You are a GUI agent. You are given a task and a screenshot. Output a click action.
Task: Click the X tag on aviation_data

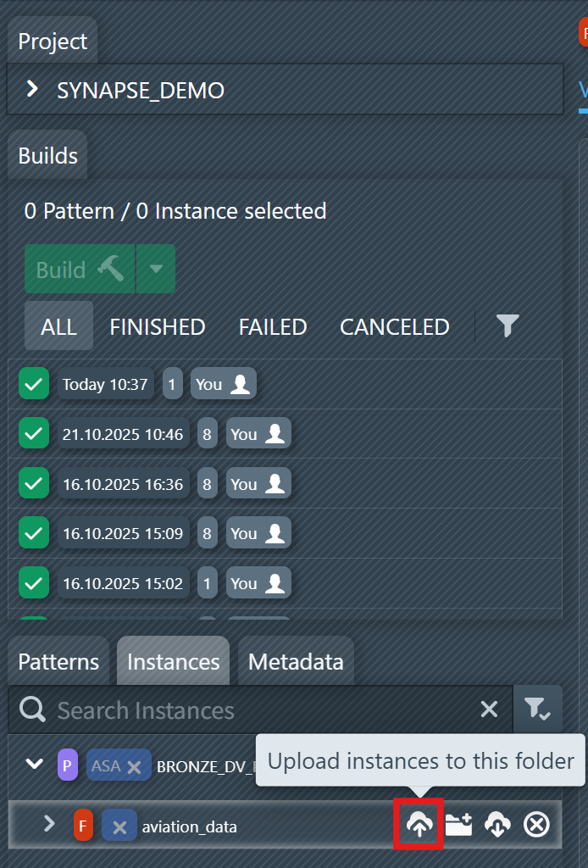click(119, 826)
